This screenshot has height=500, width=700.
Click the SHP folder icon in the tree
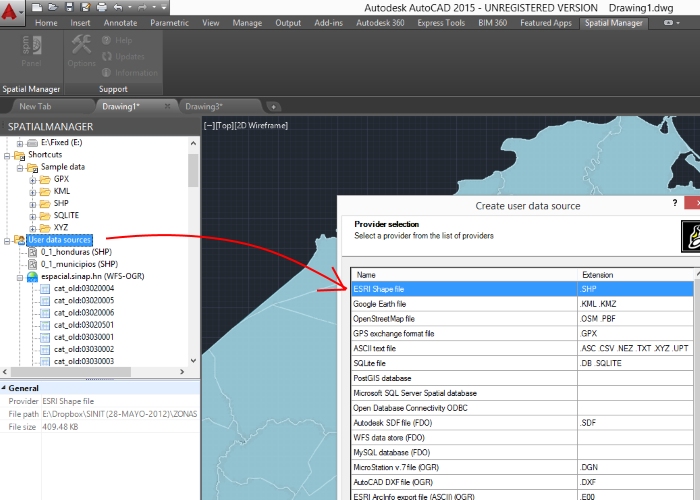45,204
